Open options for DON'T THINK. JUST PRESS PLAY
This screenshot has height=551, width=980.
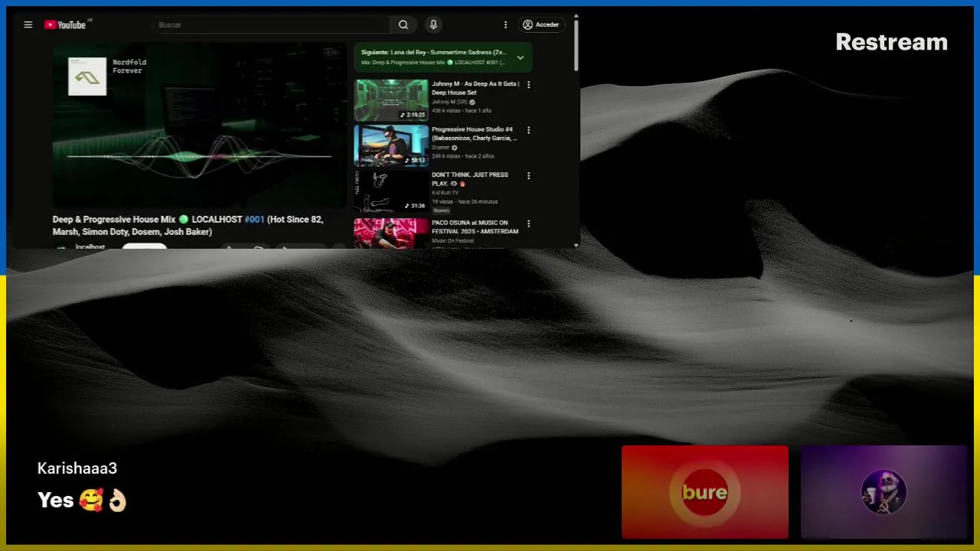coord(528,175)
